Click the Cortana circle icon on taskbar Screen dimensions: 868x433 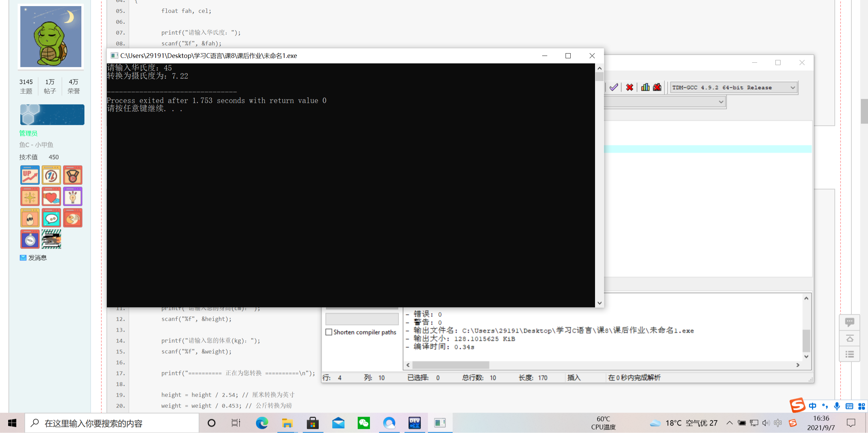tap(211, 423)
